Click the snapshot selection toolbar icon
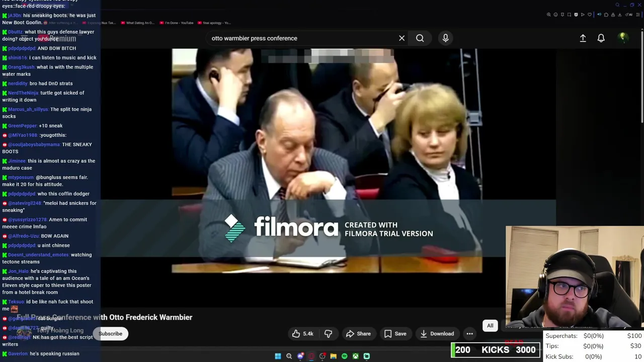Image resolution: width=644 pixels, height=362 pixels. (569, 15)
